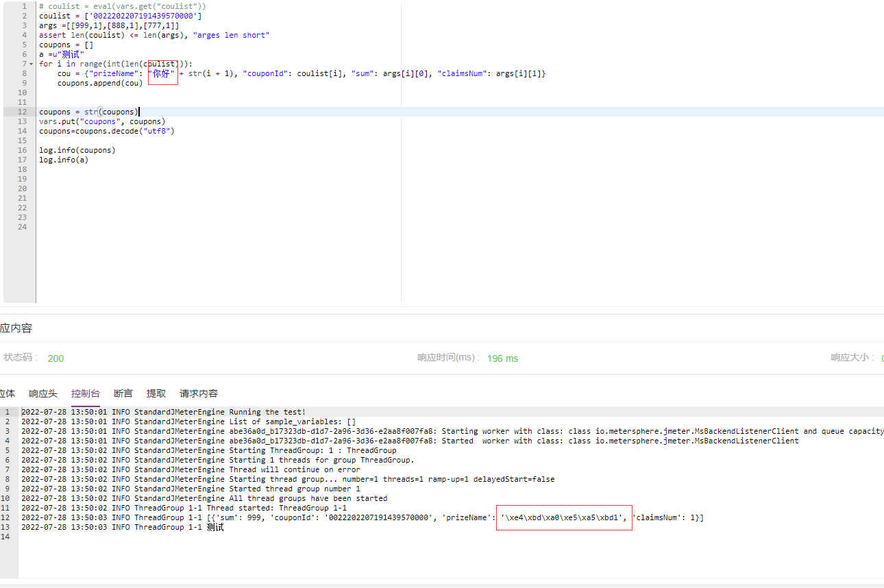Collapse the for loop fold arrow at line 7
Screen dimensions: 884x588
click(29, 63)
